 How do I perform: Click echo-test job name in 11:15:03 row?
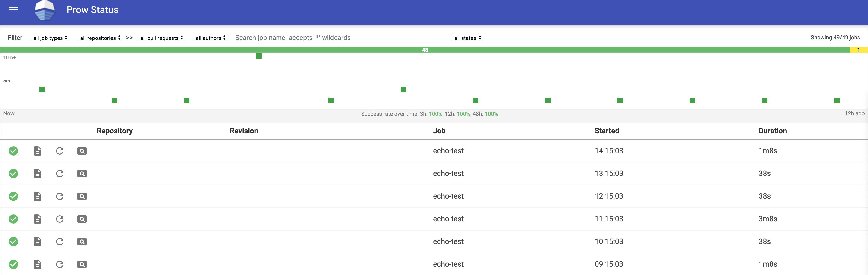click(x=448, y=219)
